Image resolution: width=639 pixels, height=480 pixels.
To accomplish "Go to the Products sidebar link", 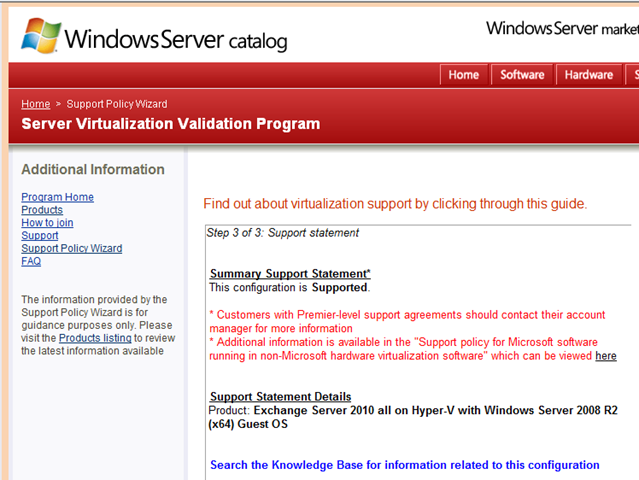I will [42, 210].
